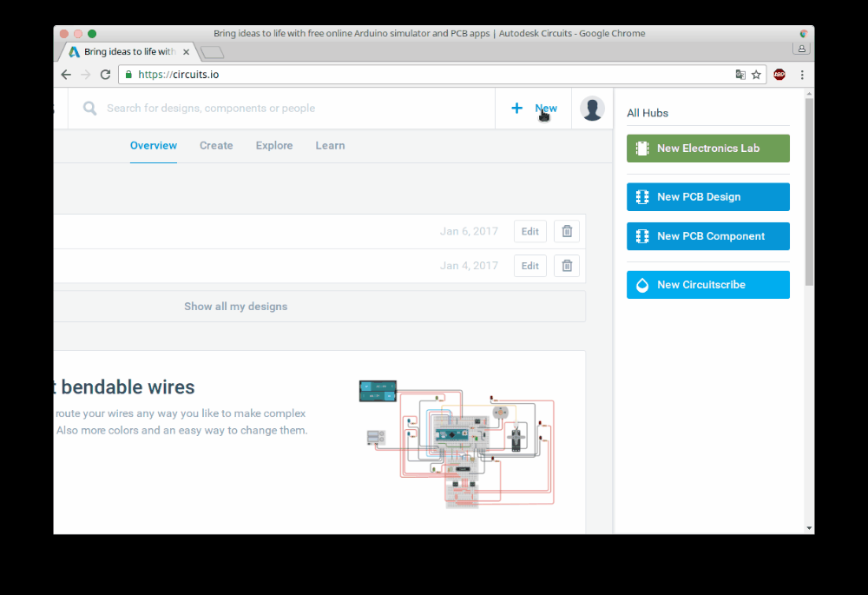Screen dimensions: 868x595
Task: Click the scrollbar up arrow
Action: 809,94
